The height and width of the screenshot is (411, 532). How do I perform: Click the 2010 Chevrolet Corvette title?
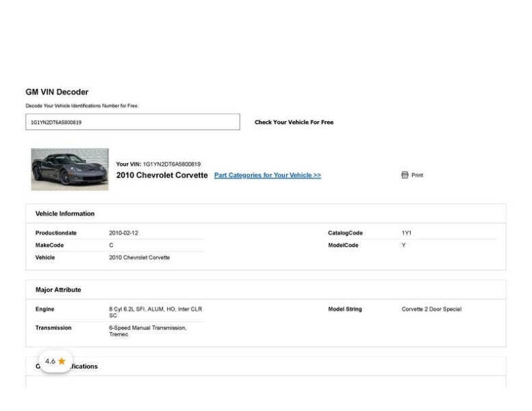tap(162, 175)
